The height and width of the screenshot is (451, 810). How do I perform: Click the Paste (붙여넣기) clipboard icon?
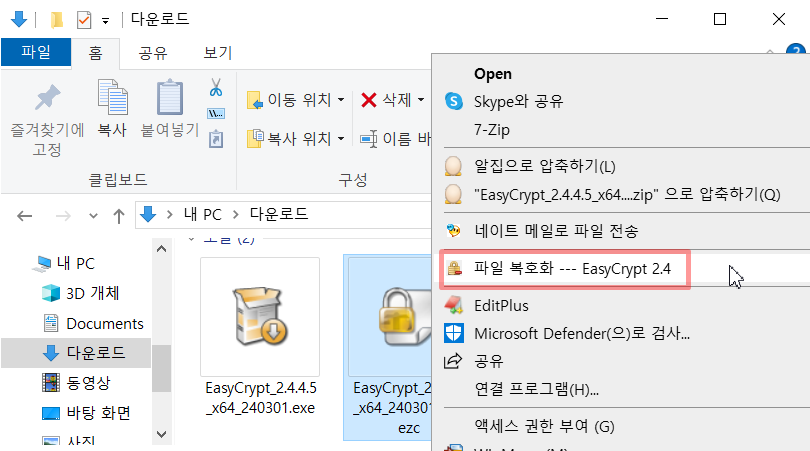[170, 97]
